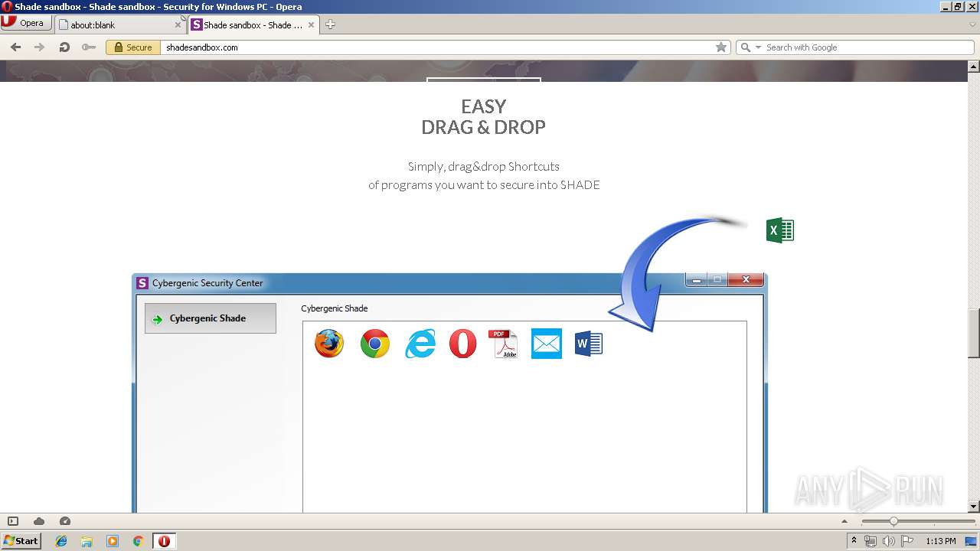Open a new tab with plus button

[x=330, y=24]
